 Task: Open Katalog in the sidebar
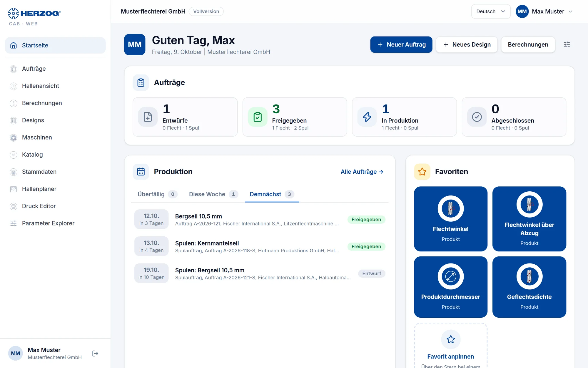pos(55,155)
